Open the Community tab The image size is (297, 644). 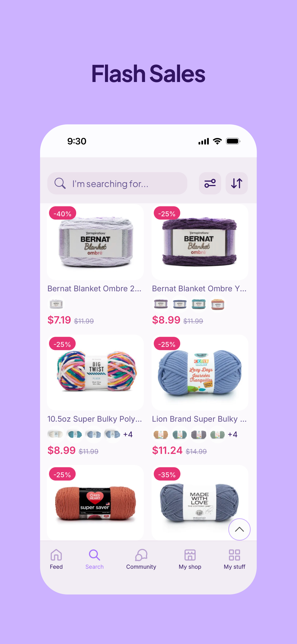(x=141, y=559)
